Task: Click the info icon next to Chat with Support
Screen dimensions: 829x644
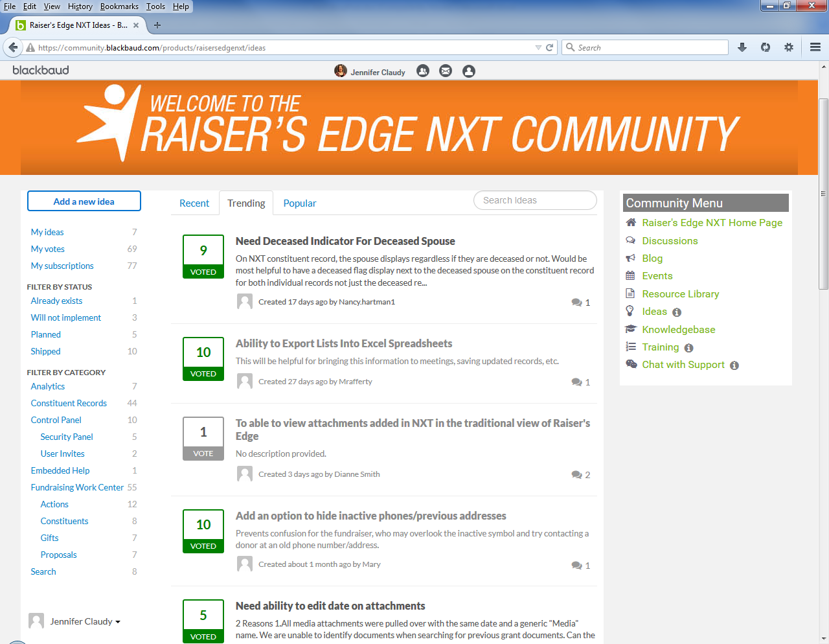Action: 734,365
